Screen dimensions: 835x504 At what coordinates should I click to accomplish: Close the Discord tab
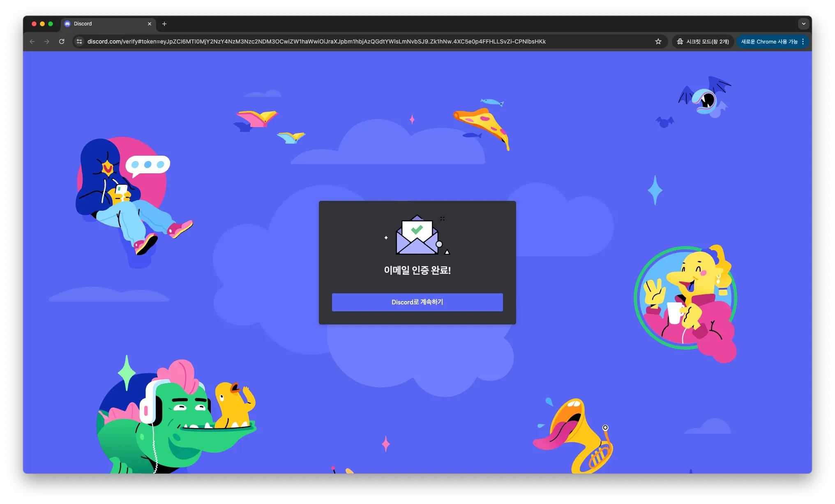point(149,24)
